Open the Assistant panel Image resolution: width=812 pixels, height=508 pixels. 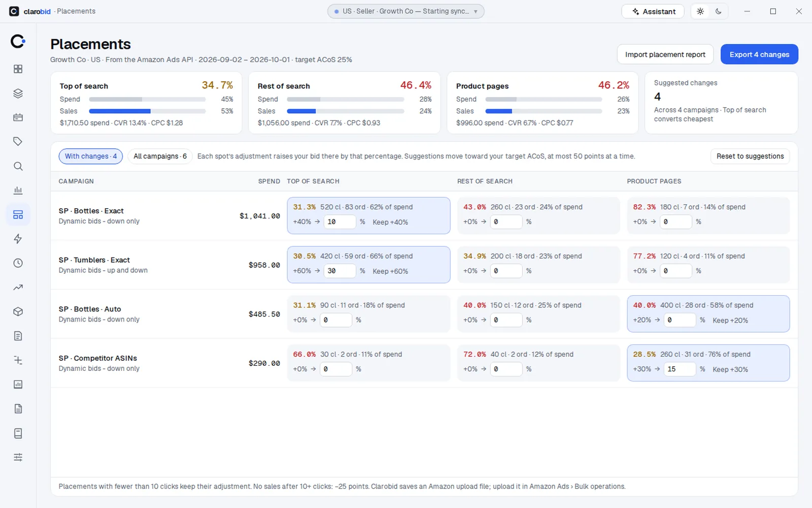tap(653, 11)
